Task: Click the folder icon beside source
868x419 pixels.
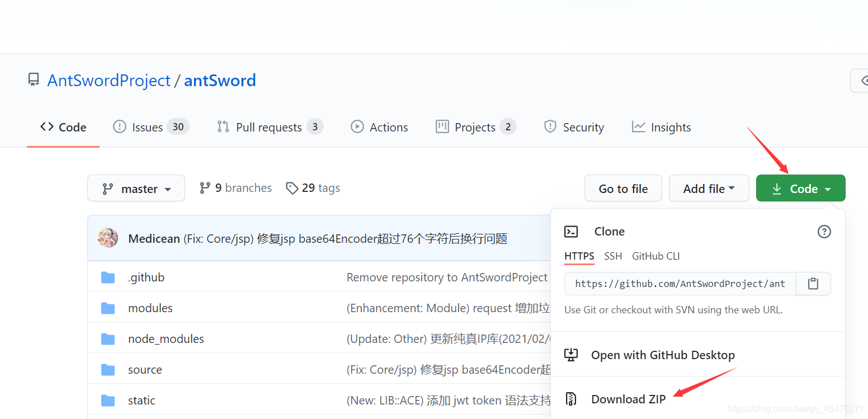Action: [x=108, y=370]
